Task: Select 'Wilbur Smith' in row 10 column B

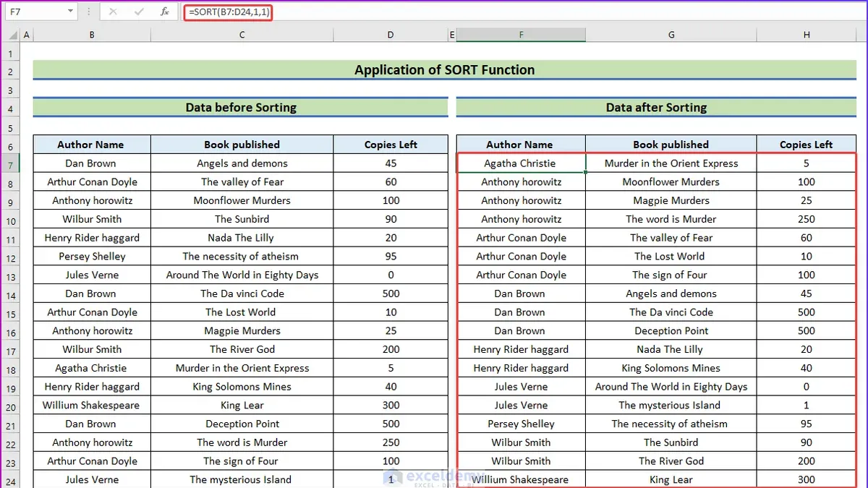Action: pos(92,219)
